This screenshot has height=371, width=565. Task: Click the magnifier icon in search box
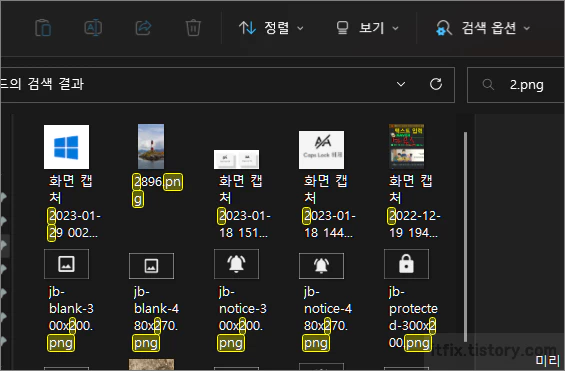(488, 85)
